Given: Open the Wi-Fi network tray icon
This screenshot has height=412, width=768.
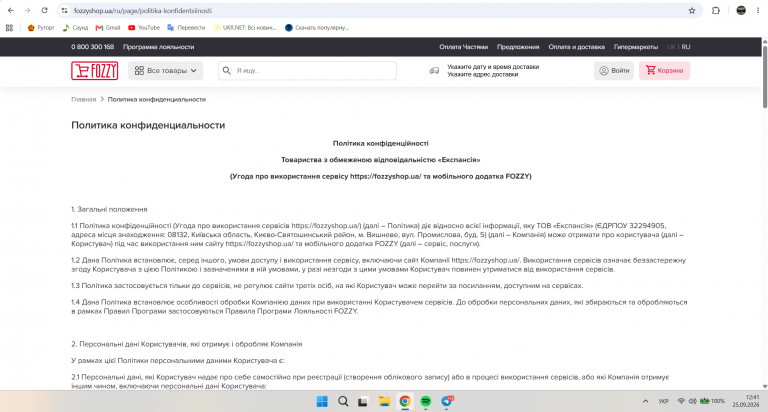Looking at the screenshot, I should pos(681,401).
